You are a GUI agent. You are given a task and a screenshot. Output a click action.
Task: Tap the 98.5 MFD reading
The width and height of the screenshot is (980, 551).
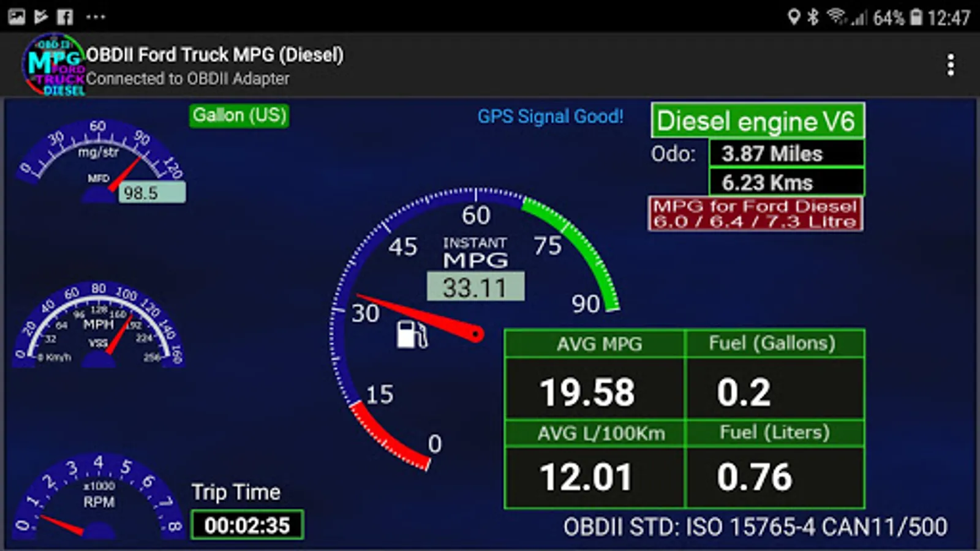(152, 193)
